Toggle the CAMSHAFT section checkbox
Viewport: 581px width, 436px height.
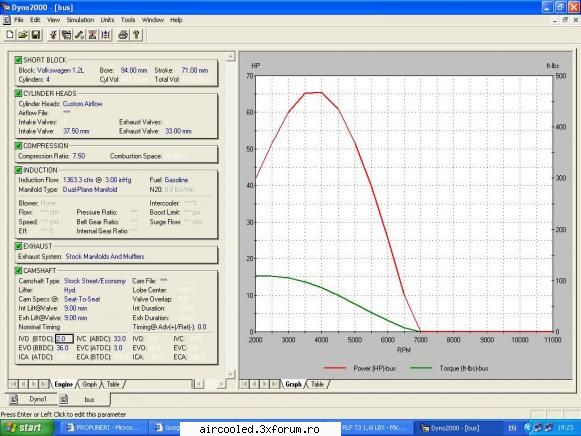pos(18,270)
